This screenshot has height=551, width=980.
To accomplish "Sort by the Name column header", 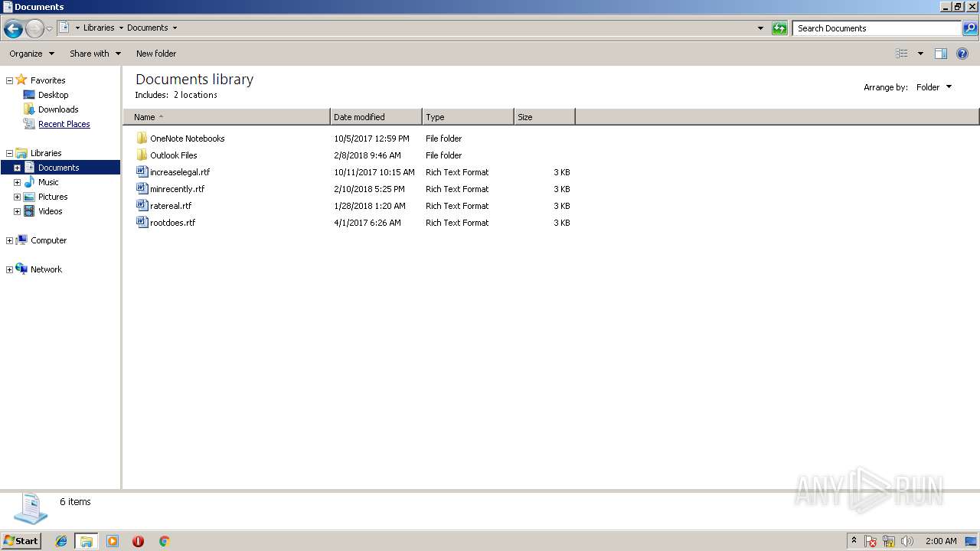I will tap(227, 117).
